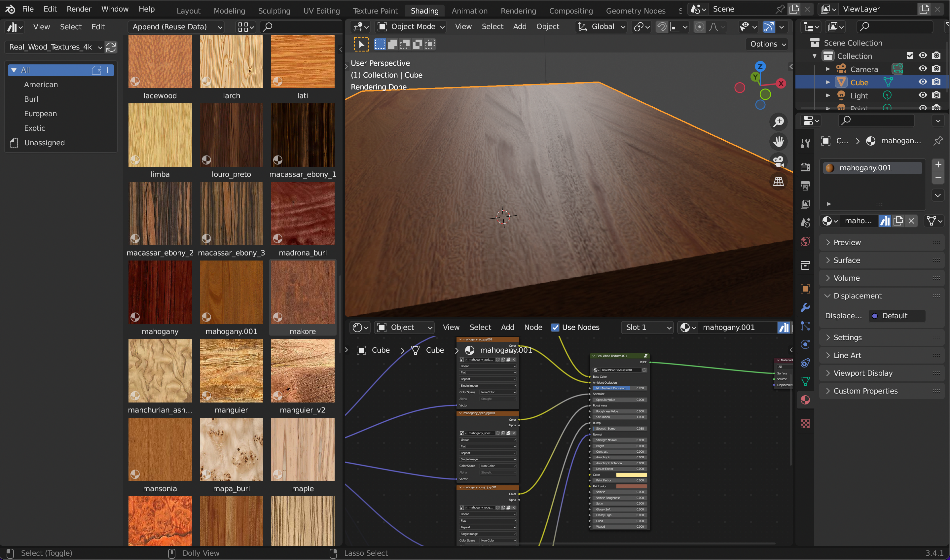
Task: Select the Burl catalog
Action: (31, 99)
